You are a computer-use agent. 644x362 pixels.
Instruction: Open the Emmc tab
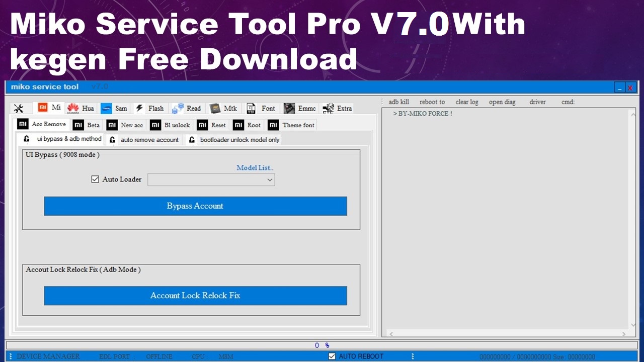point(300,108)
